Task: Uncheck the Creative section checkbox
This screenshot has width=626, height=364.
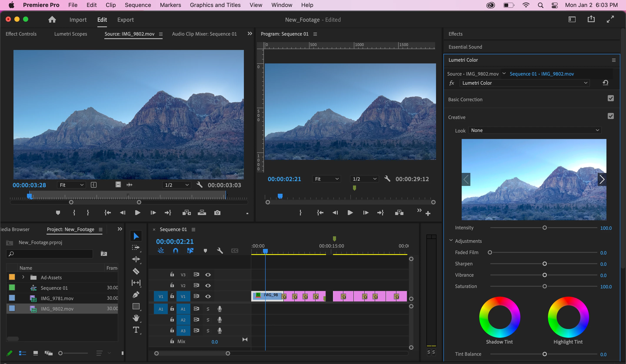Action: [611, 116]
